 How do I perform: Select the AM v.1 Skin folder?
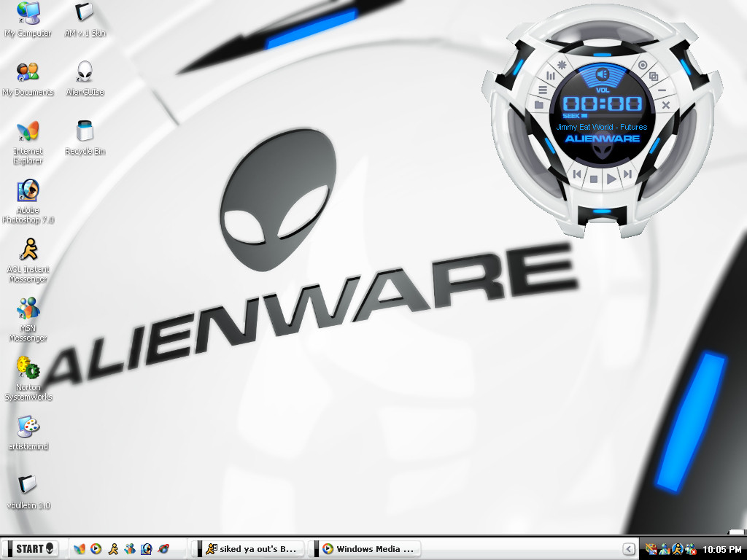85,20
